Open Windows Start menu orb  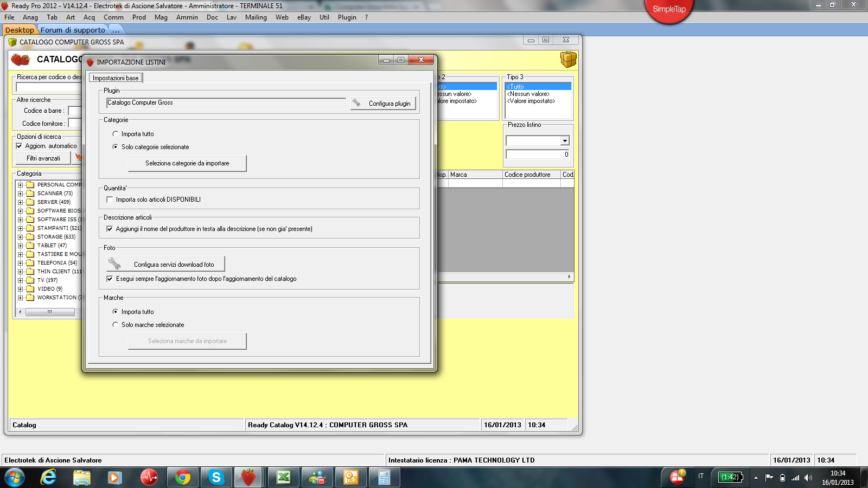tap(15, 478)
